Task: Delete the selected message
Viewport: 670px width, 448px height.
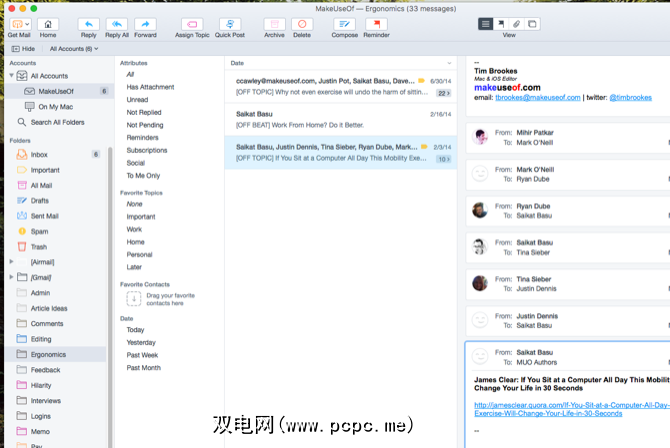Action: (x=302, y=24)
